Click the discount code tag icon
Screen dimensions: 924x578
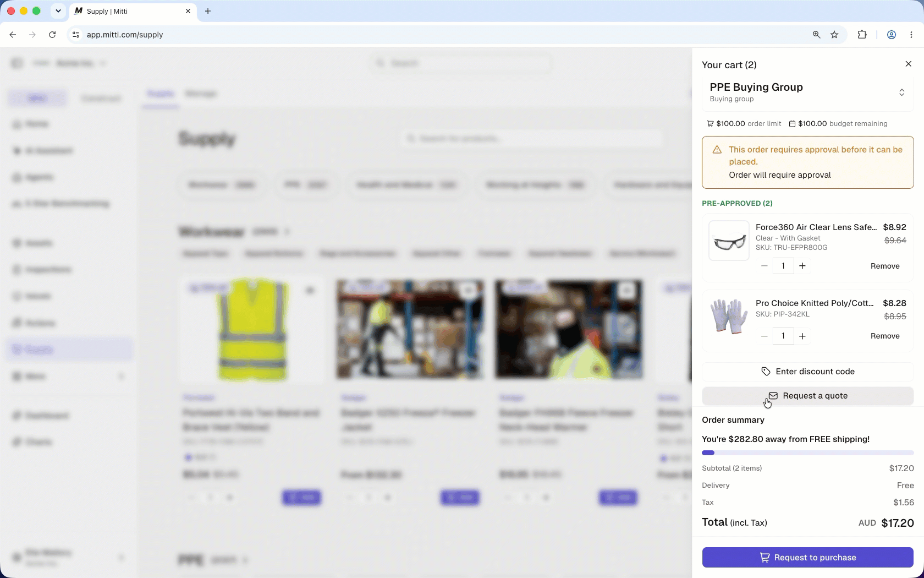[766, 372]
